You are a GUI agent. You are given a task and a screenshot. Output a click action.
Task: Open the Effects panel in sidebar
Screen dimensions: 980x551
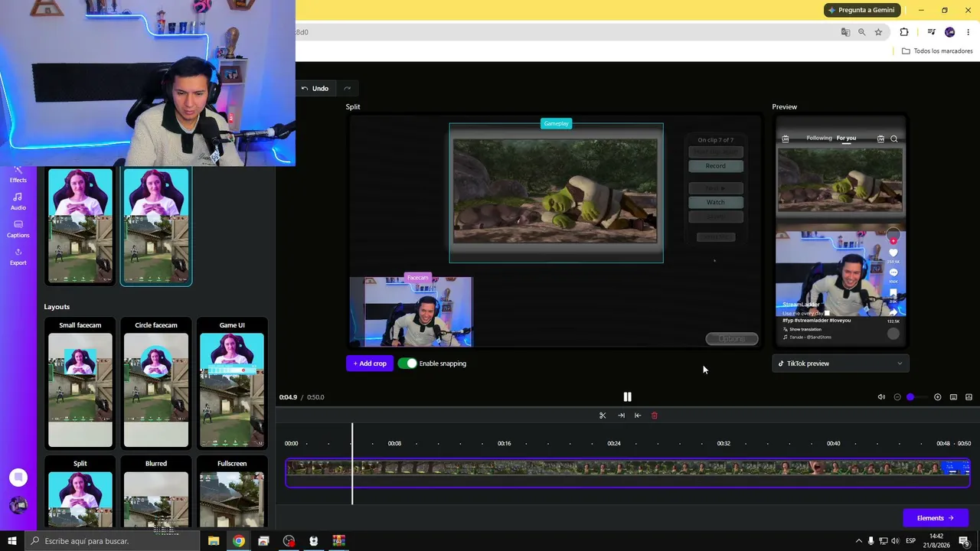tap(18, 175)
